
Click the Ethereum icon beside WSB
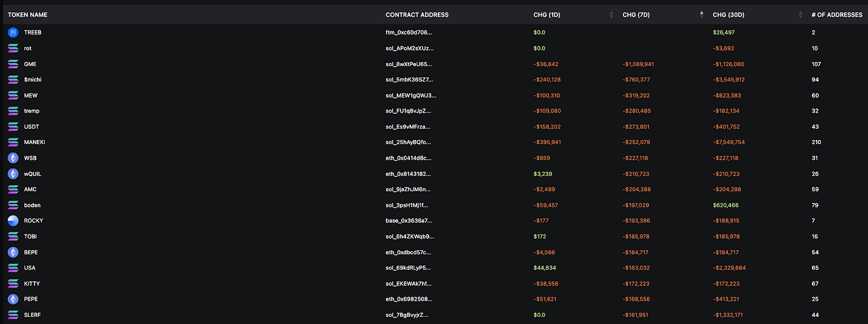(x=13, y=158)
